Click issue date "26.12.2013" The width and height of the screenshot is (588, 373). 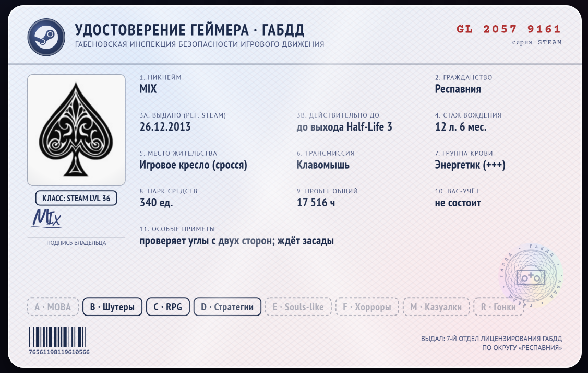point(165,127)
